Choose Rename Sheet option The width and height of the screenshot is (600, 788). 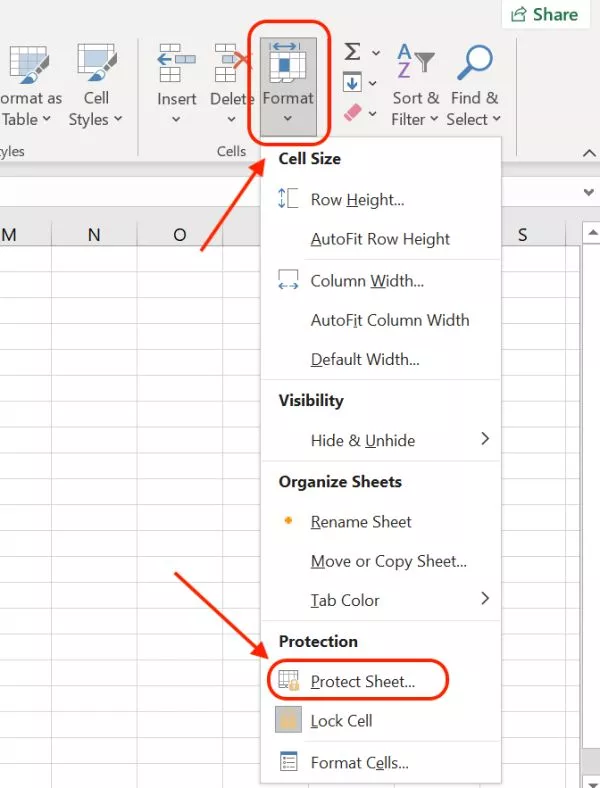pos(361,522)
